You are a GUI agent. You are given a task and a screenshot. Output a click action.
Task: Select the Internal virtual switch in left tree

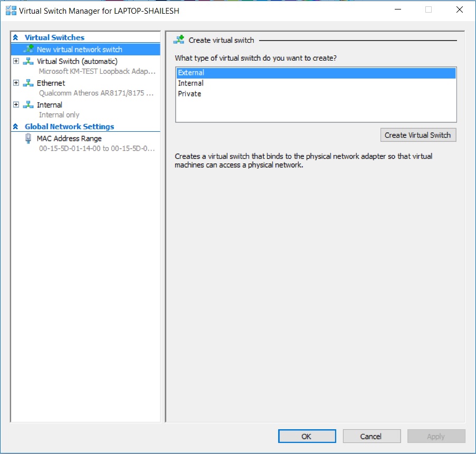pos(50,105)
